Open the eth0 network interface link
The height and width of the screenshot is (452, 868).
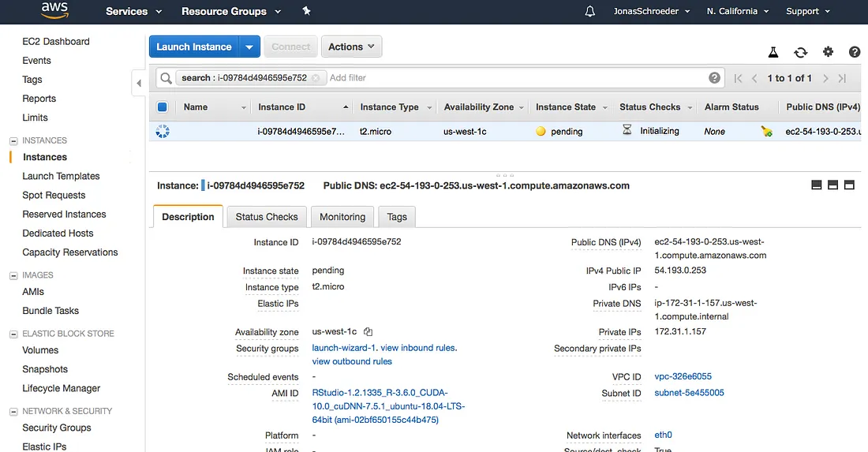coord(663,435)
